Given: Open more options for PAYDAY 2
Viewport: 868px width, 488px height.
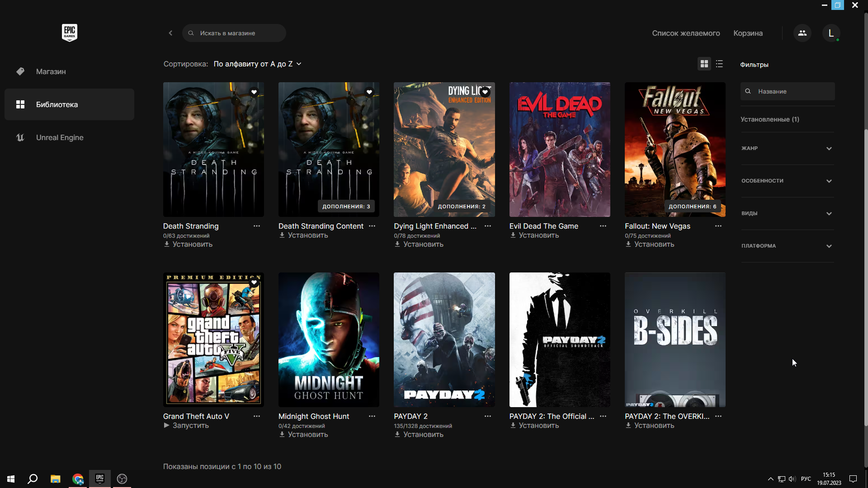Looking at the screenshot, I should click(488, 416).
